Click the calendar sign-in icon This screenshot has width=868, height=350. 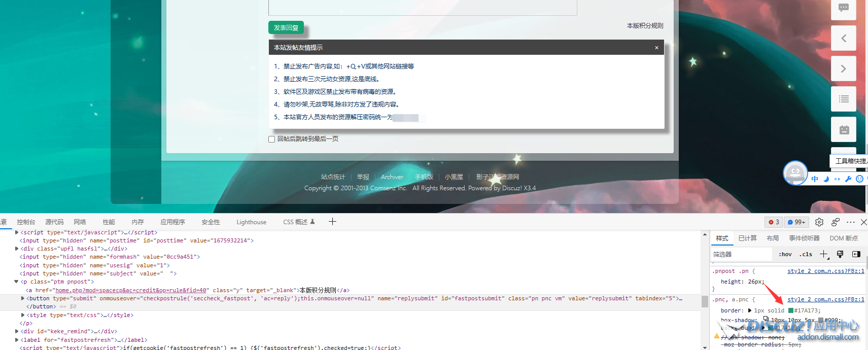coord(843,129)
